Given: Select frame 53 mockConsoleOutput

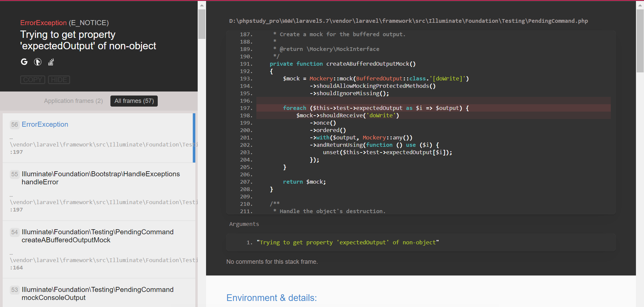Looking at the screenshot, I should [x=99, y=293].
